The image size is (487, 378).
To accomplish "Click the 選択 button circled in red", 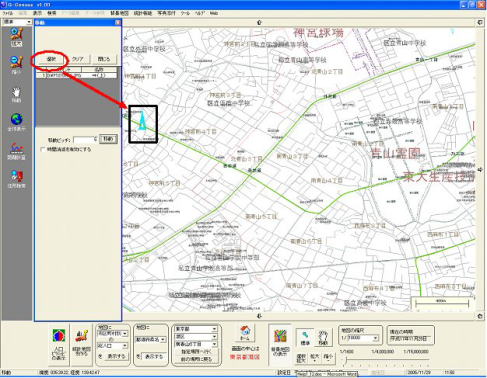I will (51, 59).
